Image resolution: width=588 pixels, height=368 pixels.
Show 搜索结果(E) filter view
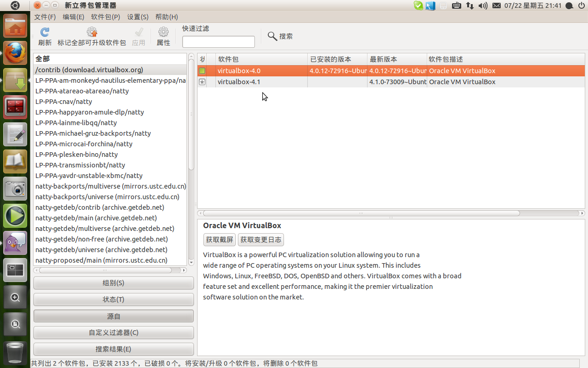[113, 349]
